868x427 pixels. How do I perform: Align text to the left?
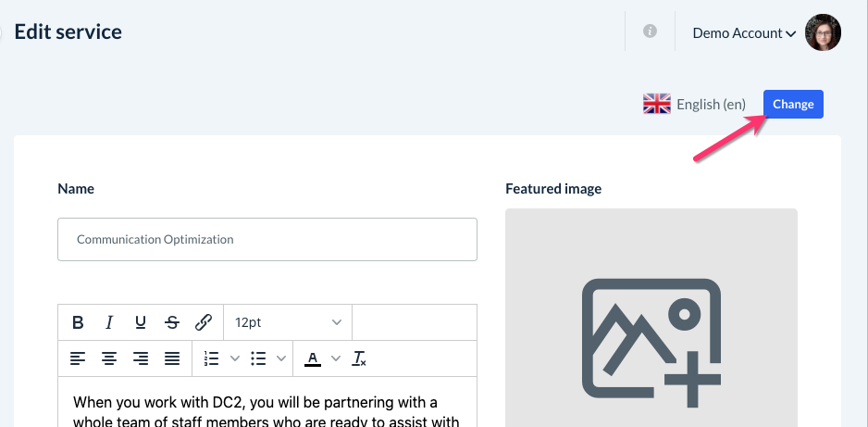tap(78, 358)
